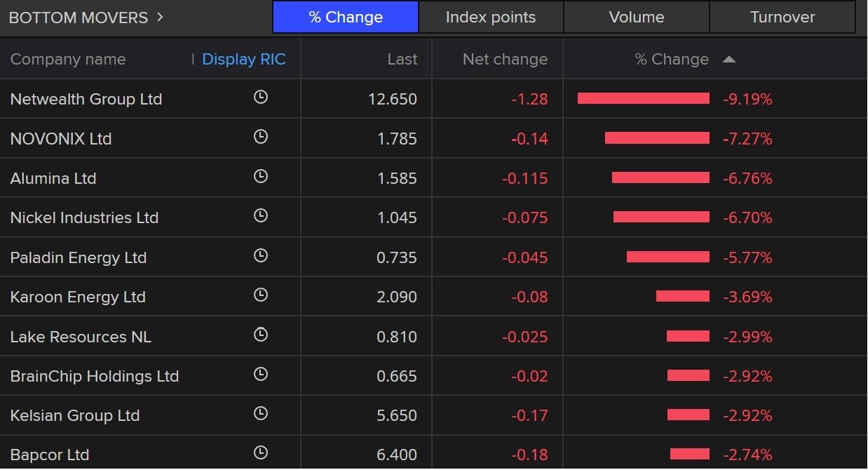
Task: Click the clock icon for Kelsian Group Ltd
Action: pos(261,413)
